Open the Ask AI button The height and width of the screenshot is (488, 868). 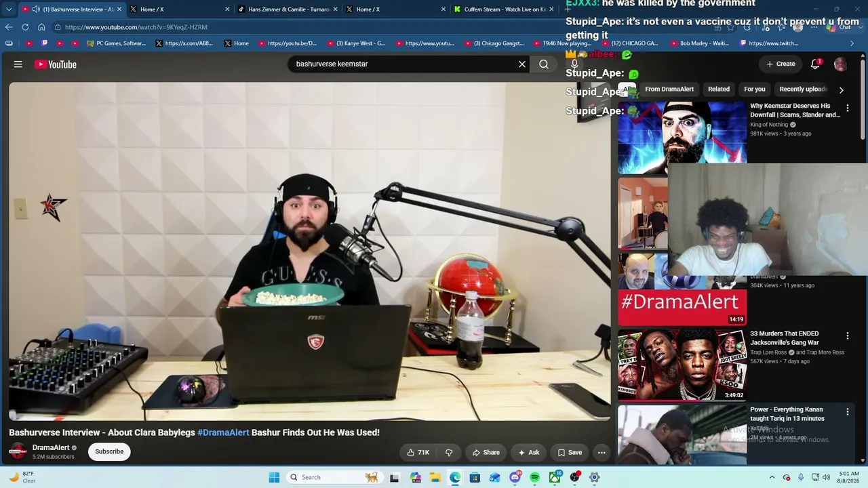click(x=529, y=453)
